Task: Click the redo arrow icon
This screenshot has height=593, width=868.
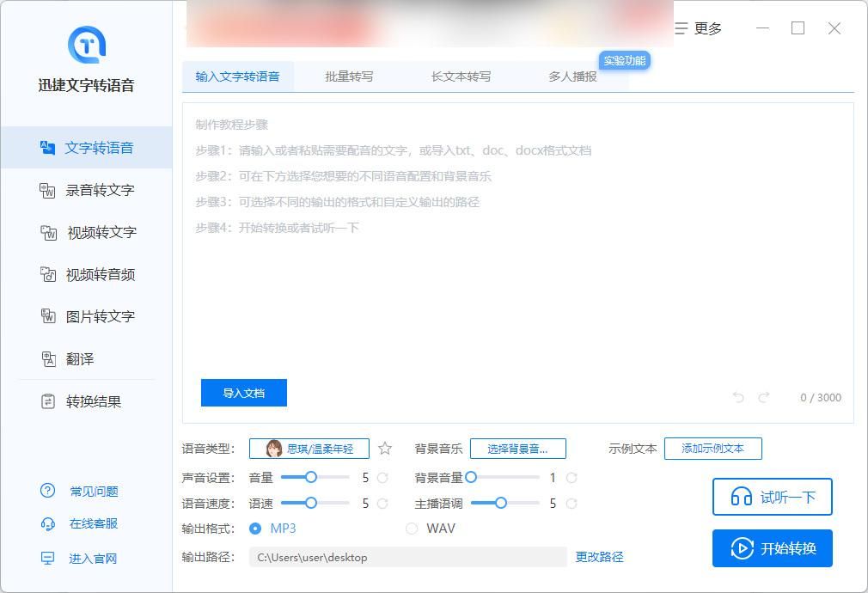Action: click(x=764, y=397)
